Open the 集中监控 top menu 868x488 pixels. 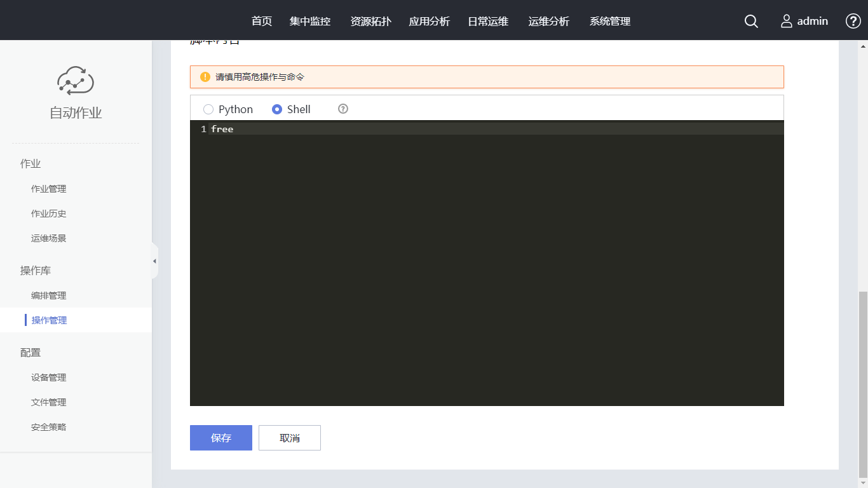[x=310, y=22]
